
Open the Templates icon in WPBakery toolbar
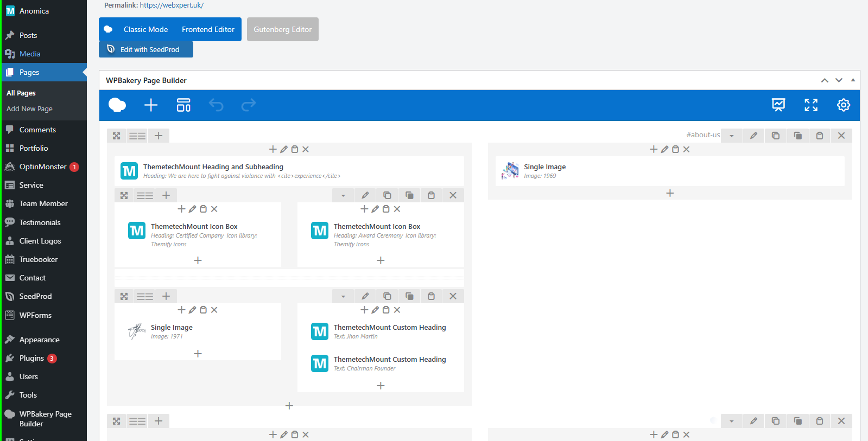point(183,105)
